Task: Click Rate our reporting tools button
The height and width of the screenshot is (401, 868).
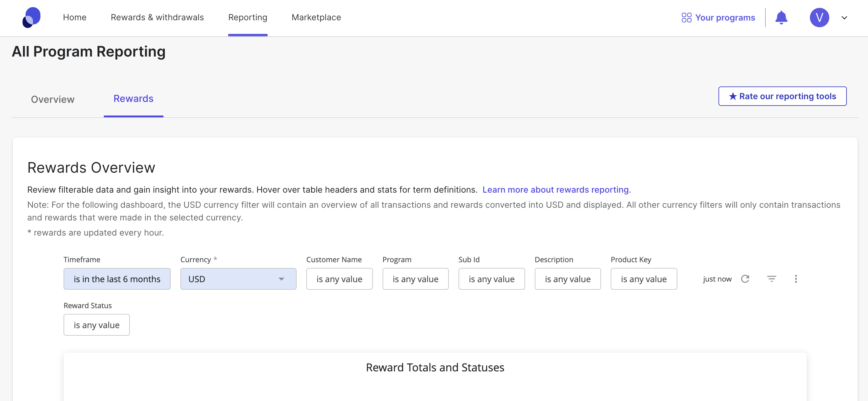Action: point(782,96)
